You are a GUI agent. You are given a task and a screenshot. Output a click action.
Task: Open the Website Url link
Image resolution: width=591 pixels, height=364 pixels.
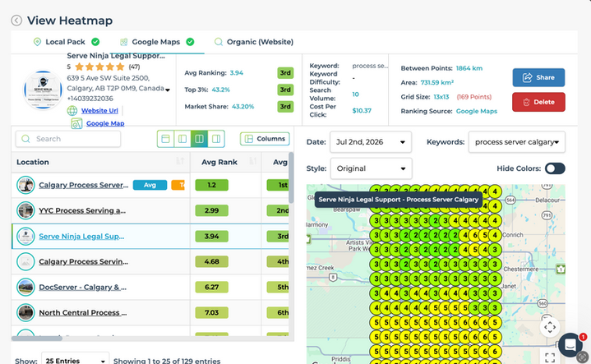[x=99, y=111]
